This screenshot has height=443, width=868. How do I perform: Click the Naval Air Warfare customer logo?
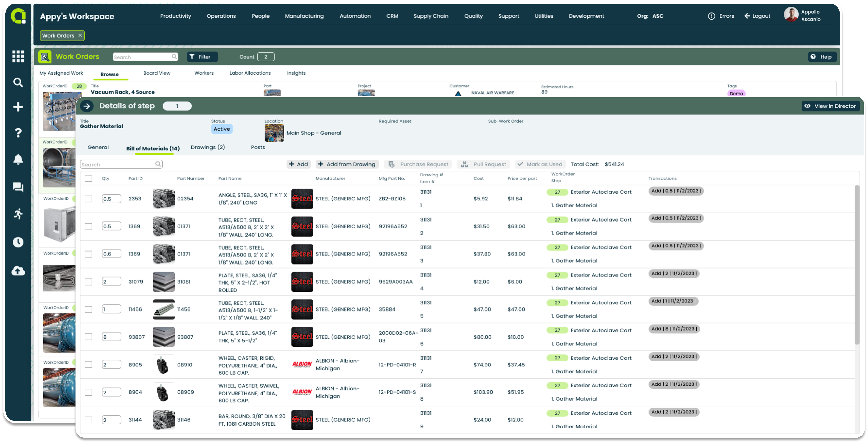(458, 93)
